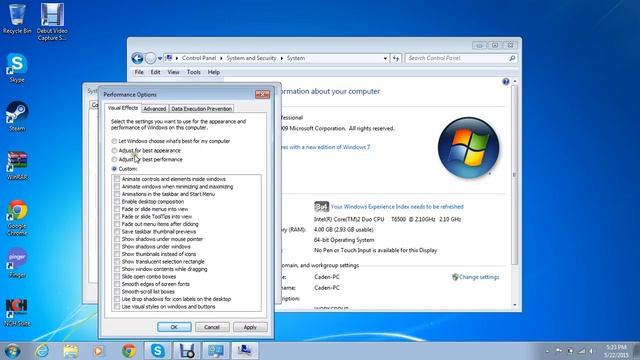Open the Edit menu
This screenshot has height=360, width=640.
[x=155, y=72]
